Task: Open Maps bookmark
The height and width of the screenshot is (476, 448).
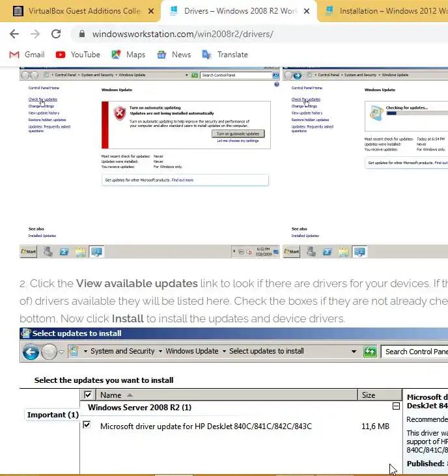Action: click(x=128, y=55)
